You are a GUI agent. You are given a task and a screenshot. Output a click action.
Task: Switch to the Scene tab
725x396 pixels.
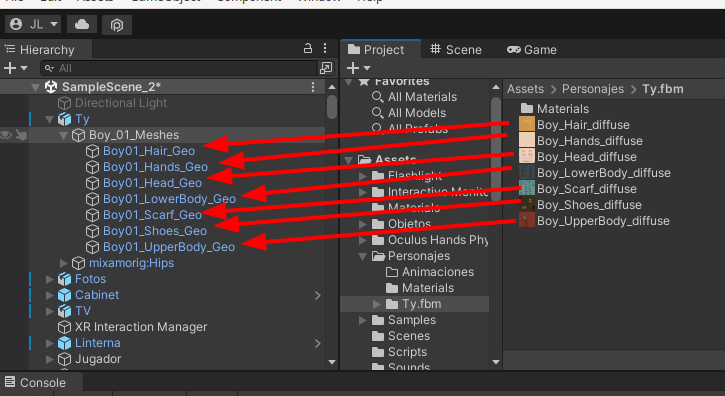[x=456, y=50]
